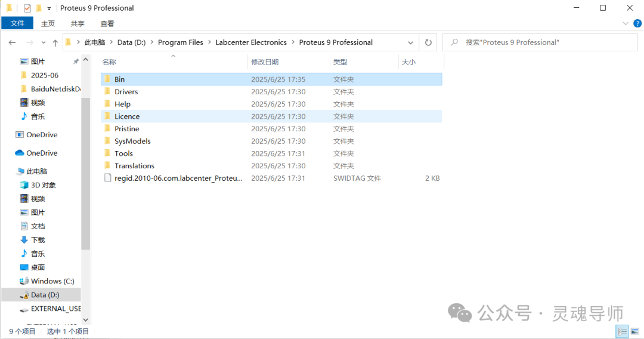Screen dimensions: 644x339
Task: Expand the ribbon with the chevron
Action: [625, 23]
